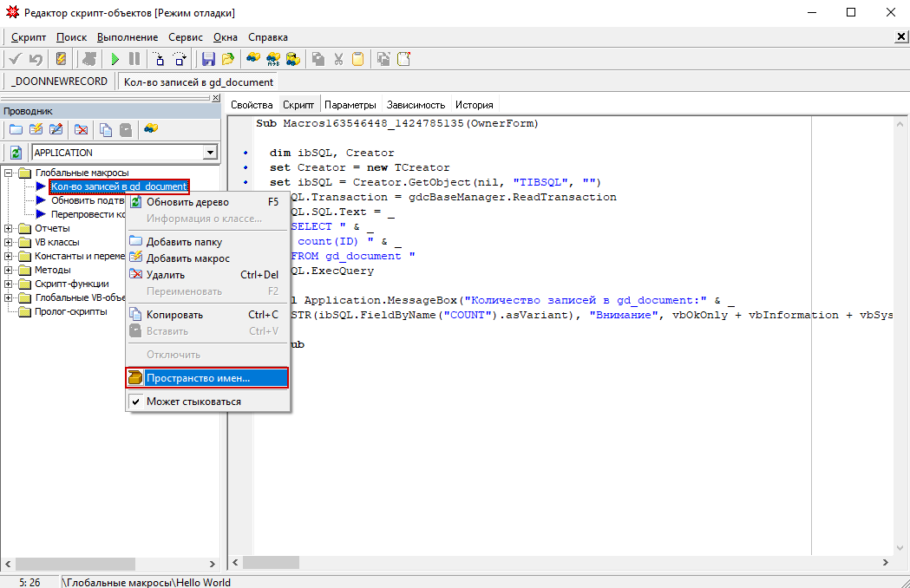Click the scissors Cut icon

(x=338, y=59)
